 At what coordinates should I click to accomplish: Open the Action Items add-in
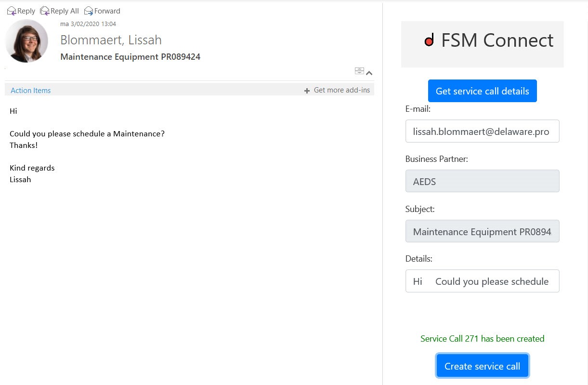pos(31,90)
